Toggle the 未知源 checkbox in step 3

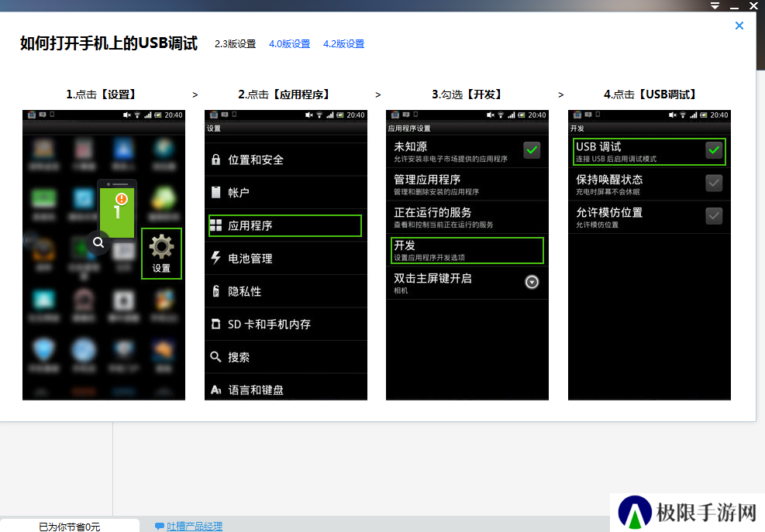tap(532, 150)
